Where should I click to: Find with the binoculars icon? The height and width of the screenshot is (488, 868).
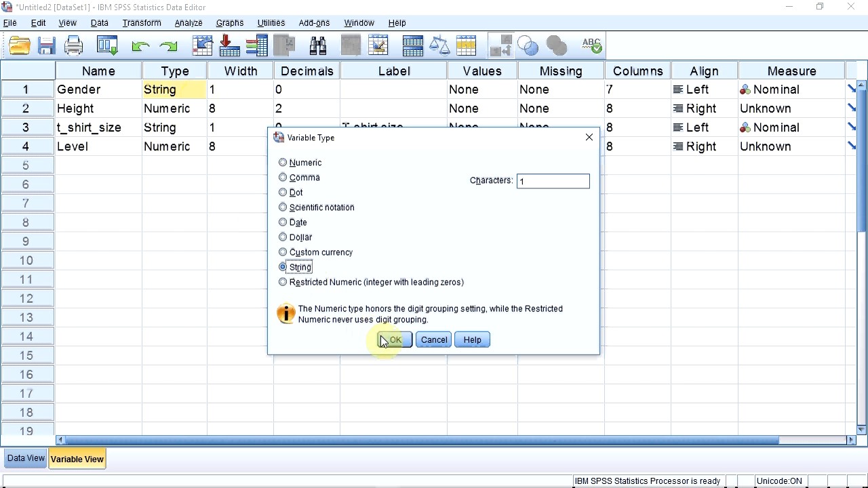(318, 46)
